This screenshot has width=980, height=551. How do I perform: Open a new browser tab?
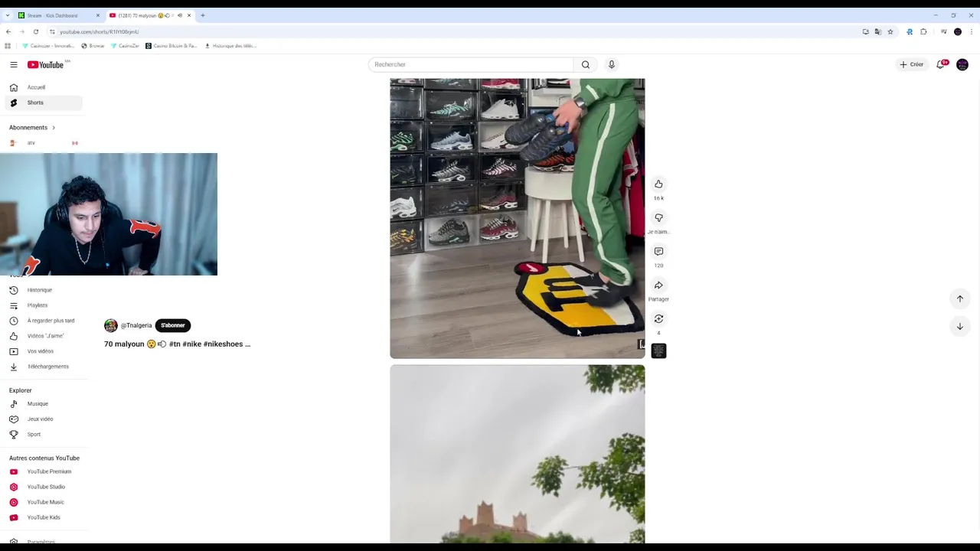tap(203, 15)
